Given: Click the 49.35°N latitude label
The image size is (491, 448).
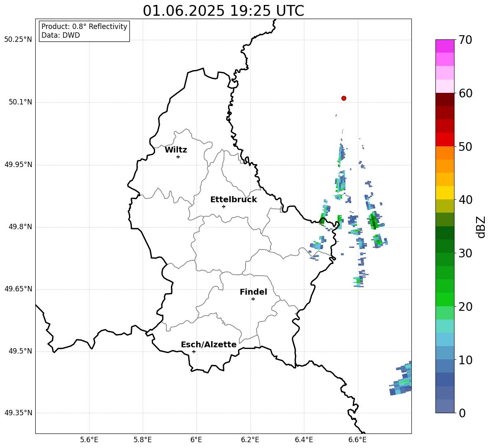Looking at the screenshot, I should [x=18, y=413].
